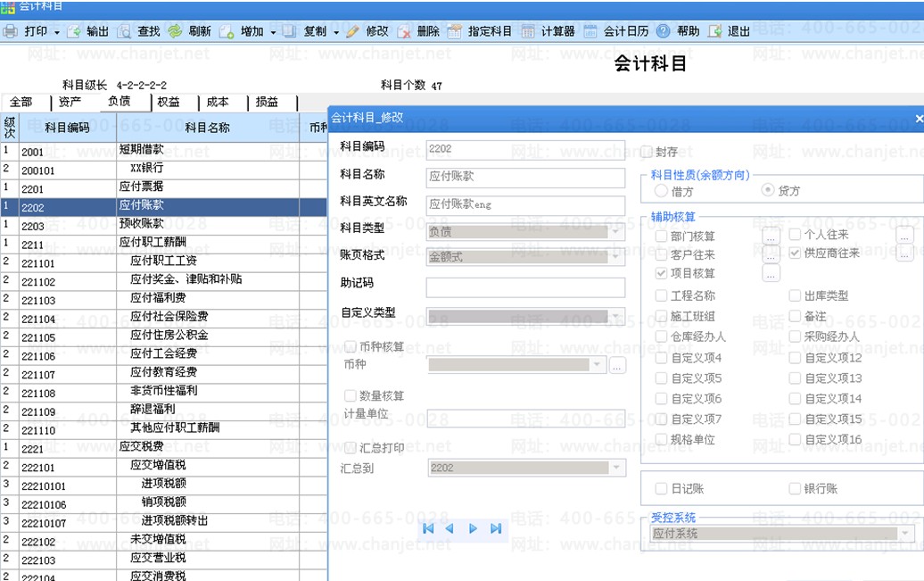Click the 科目编码 column header
Viewport: 924px width, 581px height.
[x=67, y=128]
